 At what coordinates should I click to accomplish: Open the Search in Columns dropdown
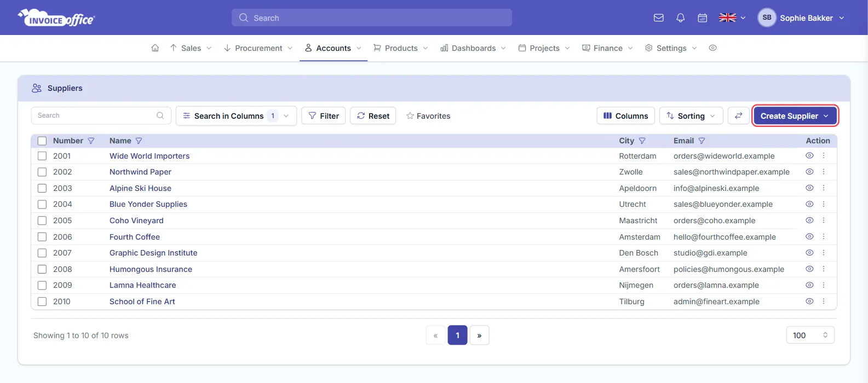[x=236, y=116]
